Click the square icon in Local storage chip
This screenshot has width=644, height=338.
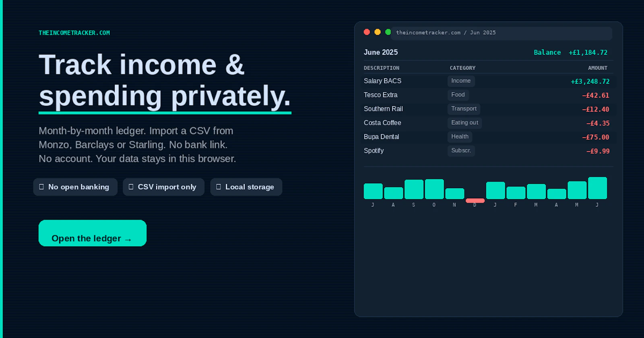(219, 187)
